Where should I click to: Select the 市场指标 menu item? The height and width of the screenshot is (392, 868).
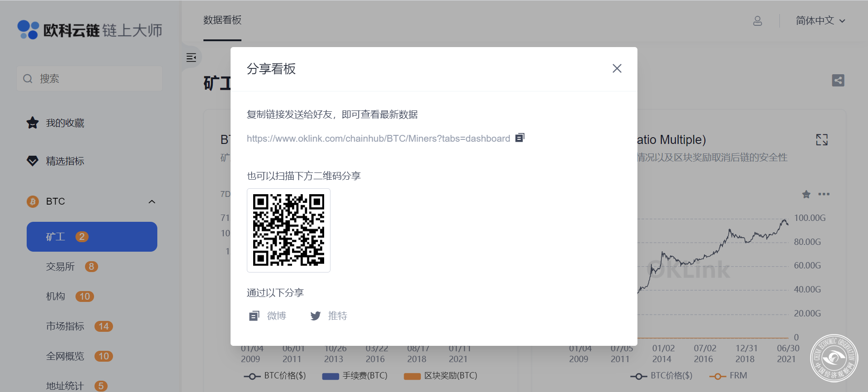65,326
